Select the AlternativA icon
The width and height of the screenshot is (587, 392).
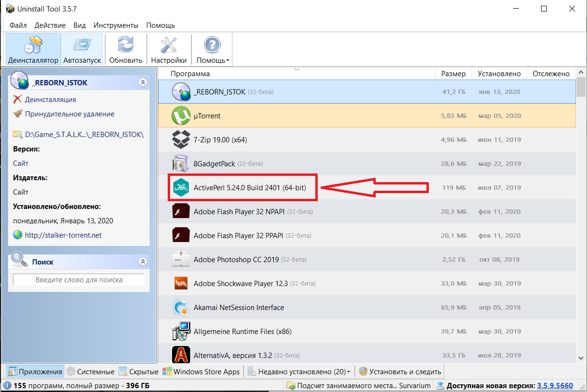(181, 355)
